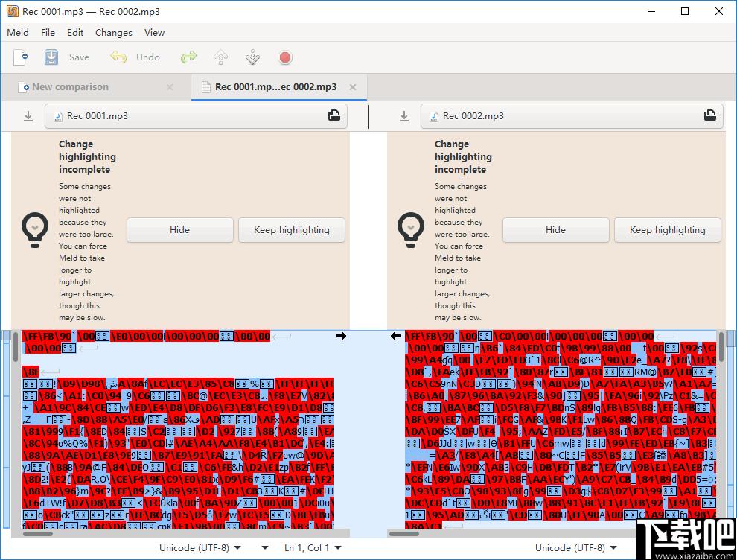Viewport: 737px width, 560px height.
Task: Click the green Redo arrow icon
Action: tap(189, 57)
